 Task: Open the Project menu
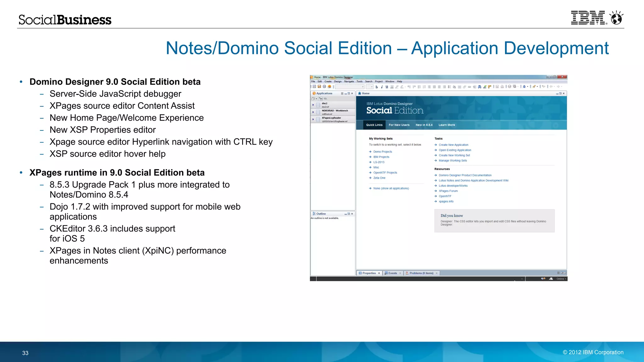[x=379, y=81]
